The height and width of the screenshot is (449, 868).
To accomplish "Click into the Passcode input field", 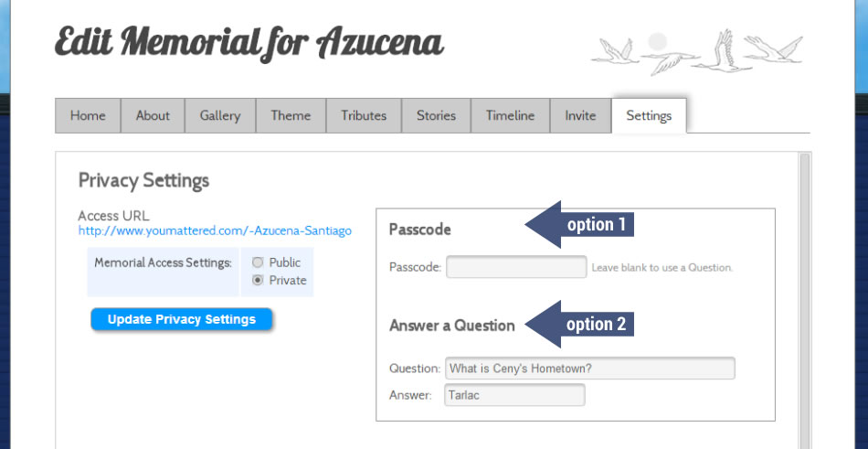I will [x=516, y=267].
